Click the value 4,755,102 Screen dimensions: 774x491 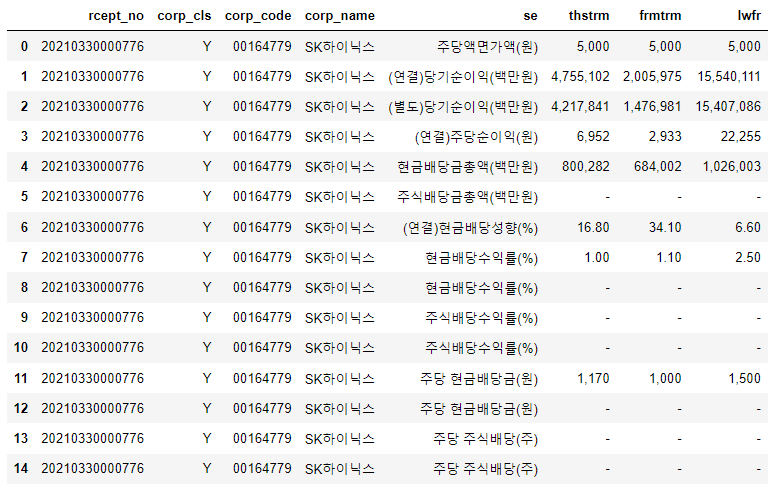point(580,76)
